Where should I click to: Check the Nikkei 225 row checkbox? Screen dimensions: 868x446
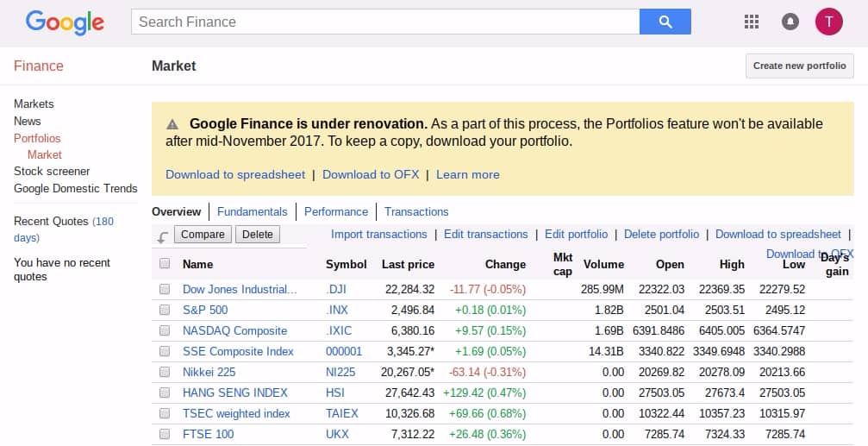point(165,372)
